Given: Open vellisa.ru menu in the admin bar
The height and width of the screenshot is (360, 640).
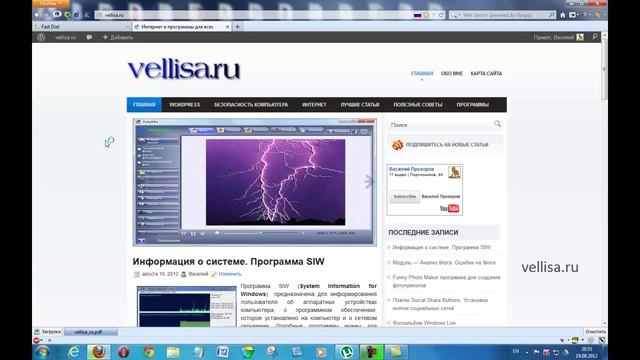Looking at the screenshot, I should point(65,37).
